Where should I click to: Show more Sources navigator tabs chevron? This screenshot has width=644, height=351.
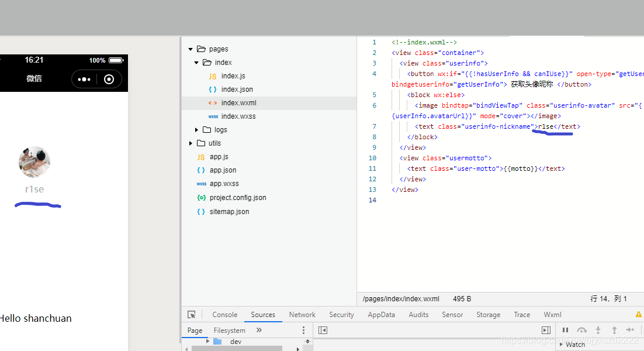tap(259, 329)
